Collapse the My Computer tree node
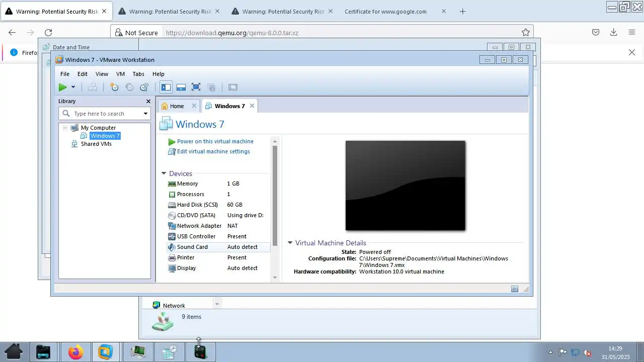Screen dimensions: 644x362 pos(65,128)
